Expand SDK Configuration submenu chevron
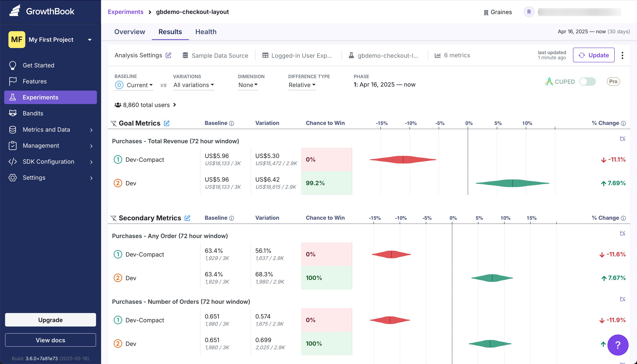 [91, 162]
